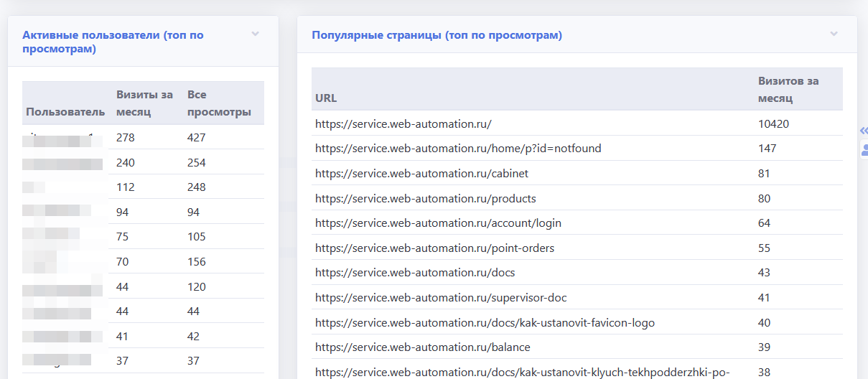Open the home/p?id=notfound URL
This screenshot has height=379, width=868.
pyautogui.click(x=458, y=149)
